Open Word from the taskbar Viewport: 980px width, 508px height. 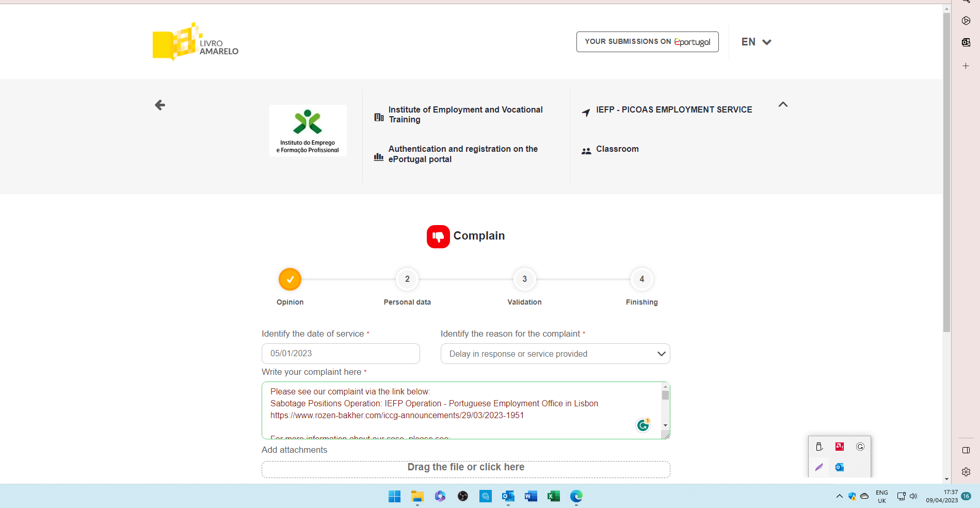click(x=531, y=496)
